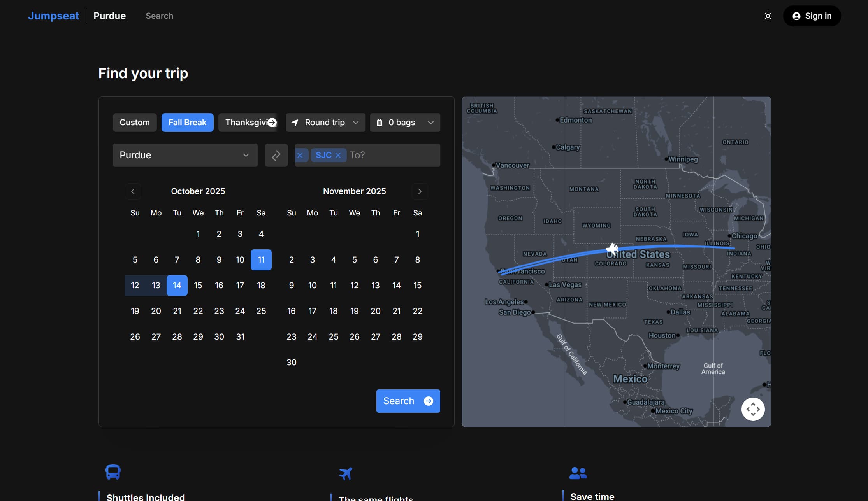The width and height of the screenshot is (868, 501).
Task: Click the Purdue header tab
Action: 109,16
